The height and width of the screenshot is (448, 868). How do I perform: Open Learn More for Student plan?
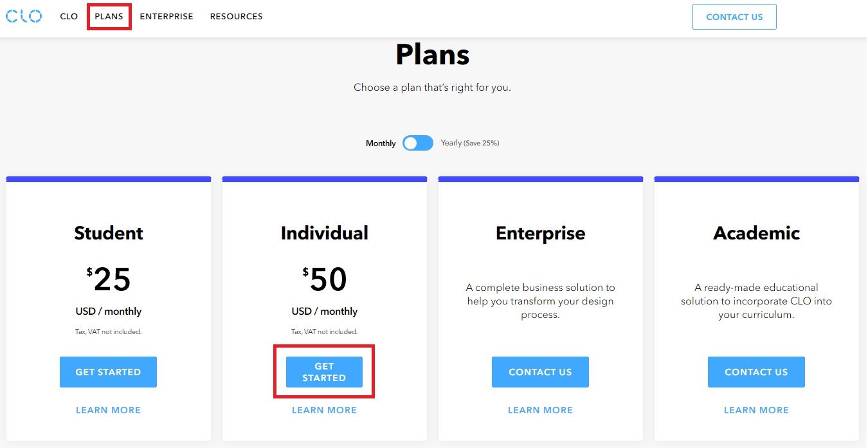pyautogui.click(x=108, y=410)
